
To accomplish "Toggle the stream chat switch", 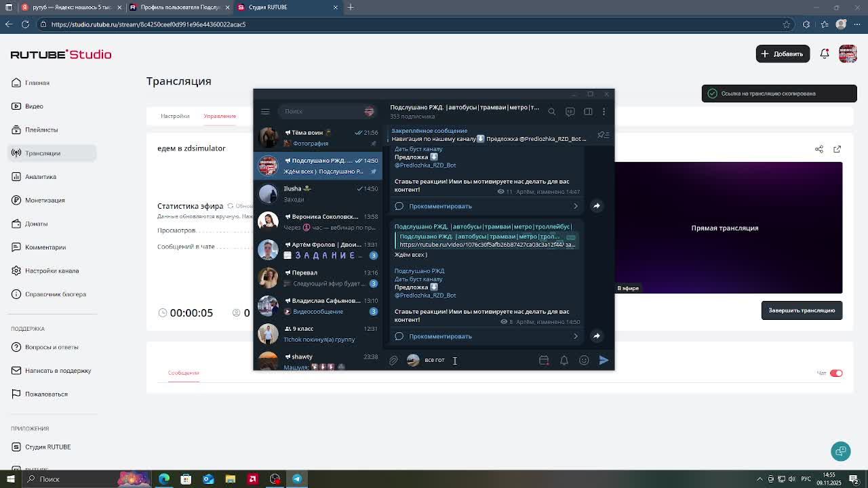I will (836, 373).
